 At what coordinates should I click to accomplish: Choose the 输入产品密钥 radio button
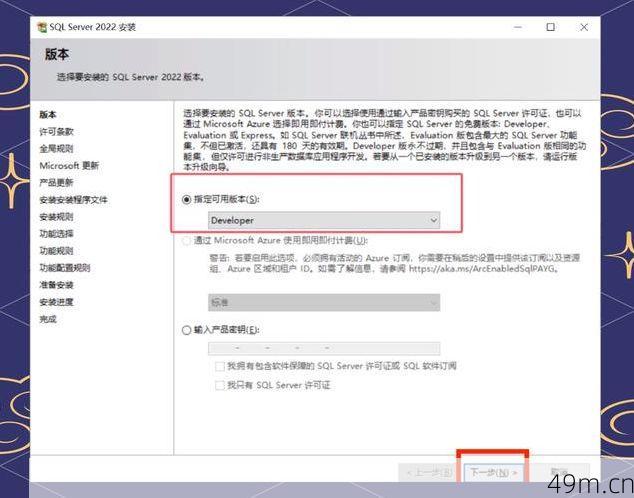tap(186, 330)
